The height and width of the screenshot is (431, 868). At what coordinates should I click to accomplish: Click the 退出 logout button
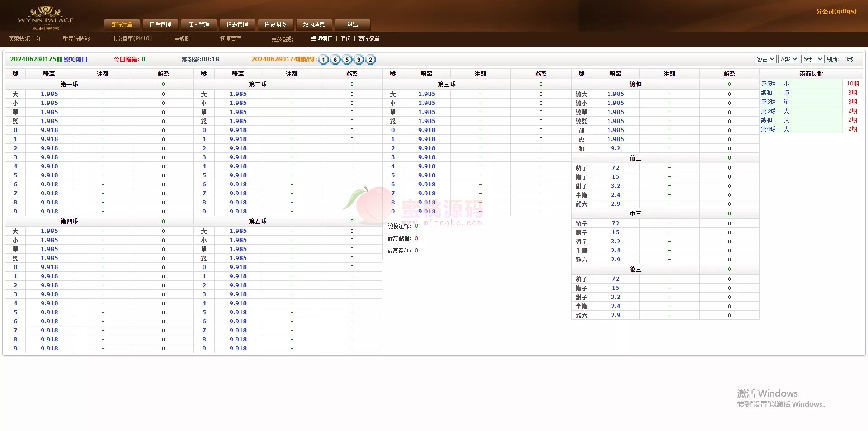[x=352, y=24]
